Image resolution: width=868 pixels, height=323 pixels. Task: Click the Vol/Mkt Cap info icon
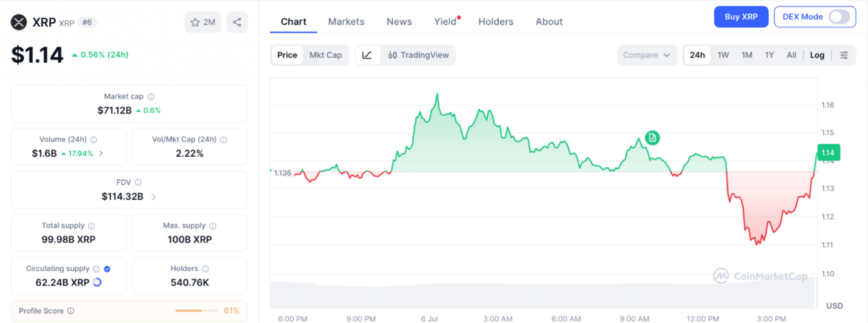[223, 139]
